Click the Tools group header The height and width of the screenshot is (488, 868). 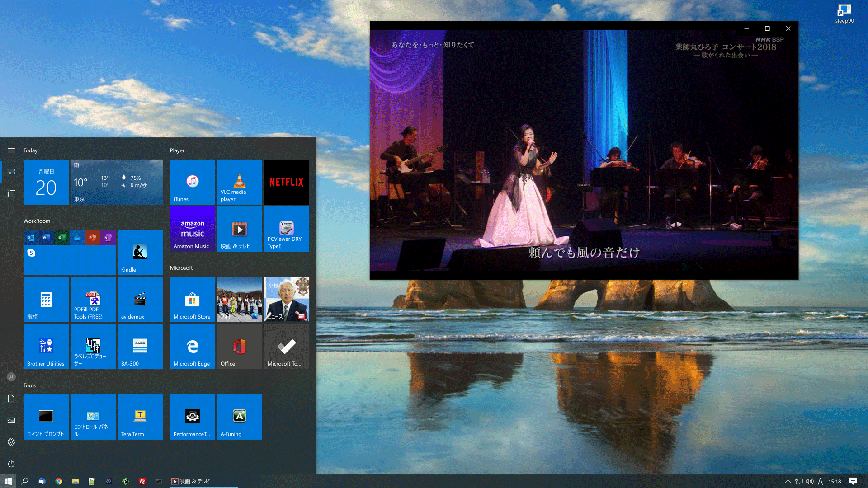click(29, 385)
